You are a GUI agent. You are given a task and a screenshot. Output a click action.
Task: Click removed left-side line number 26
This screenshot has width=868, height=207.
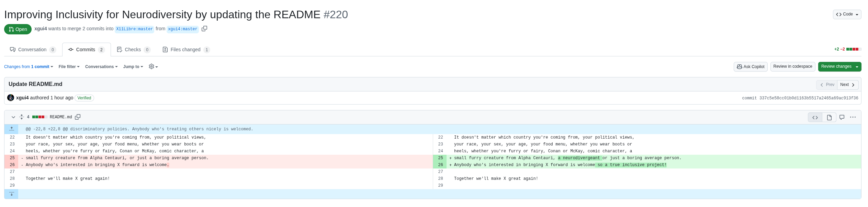pyautogui.click(x=12, y=165)
